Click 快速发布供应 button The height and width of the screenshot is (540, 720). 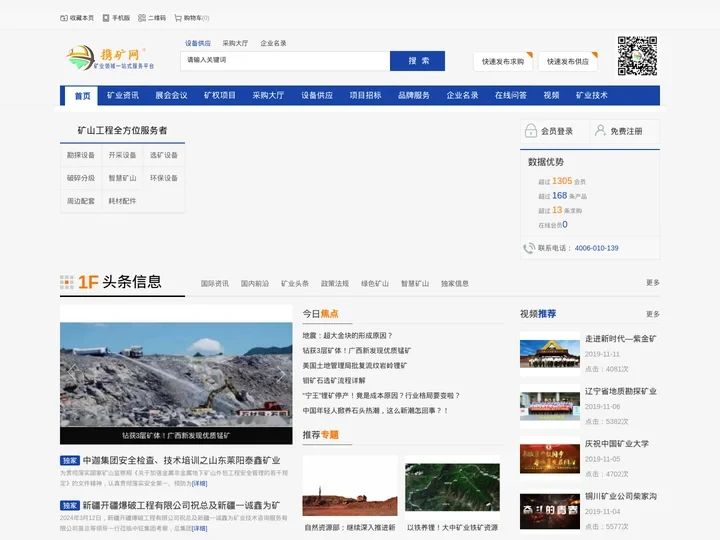(568, 62)
